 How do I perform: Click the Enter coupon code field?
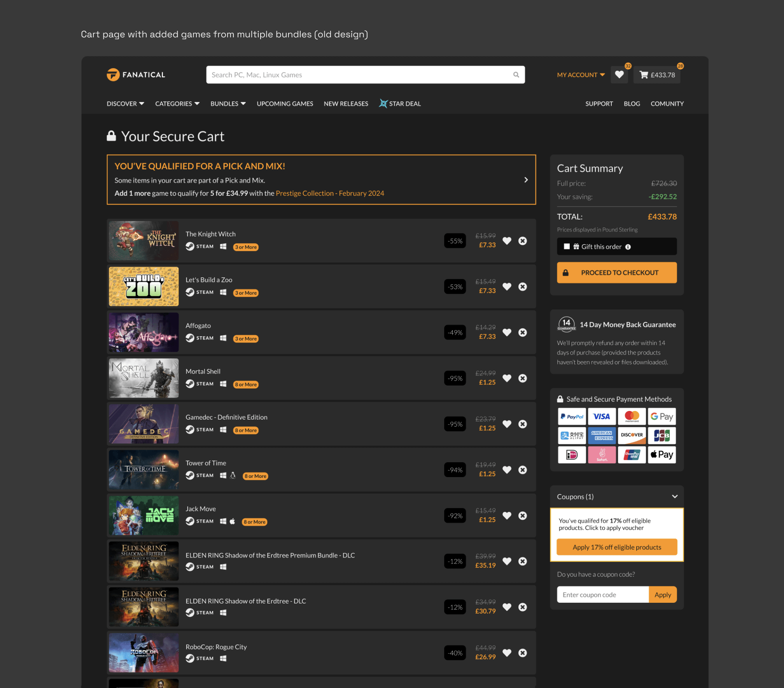click(603, 595)
